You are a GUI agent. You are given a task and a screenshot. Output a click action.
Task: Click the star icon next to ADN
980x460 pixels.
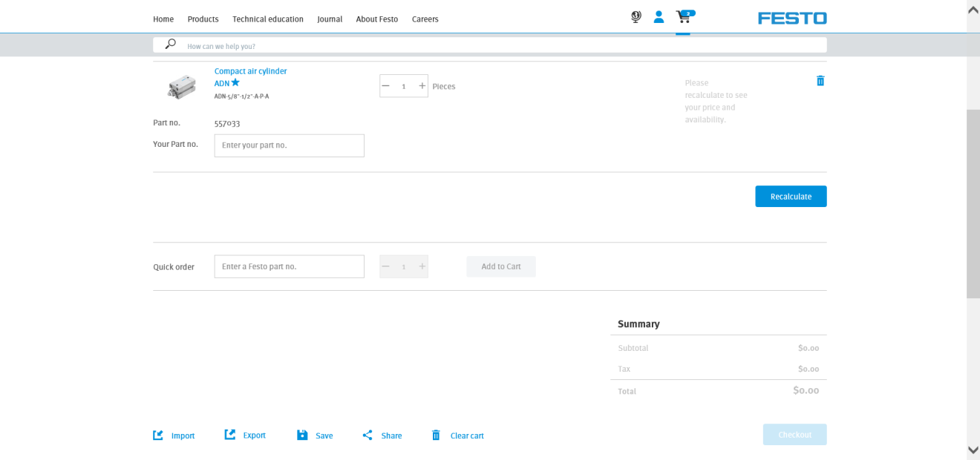pyautogui.click(x=235, y=82)
